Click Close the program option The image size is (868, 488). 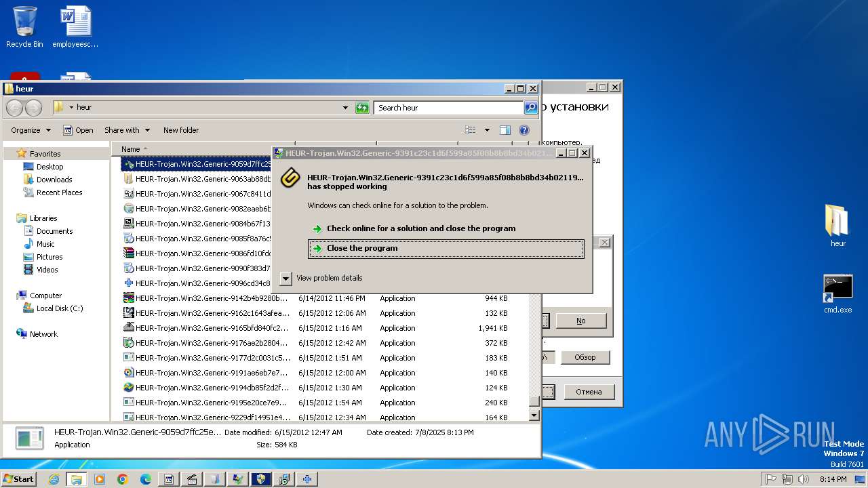pyautogui.click(x=446, y=249)
